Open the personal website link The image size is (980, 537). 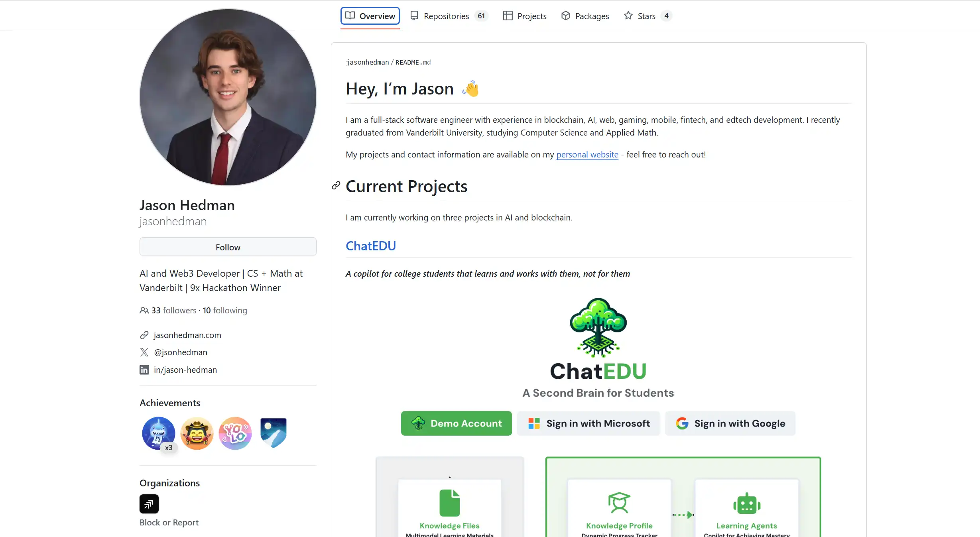pyautogui.click(x=587, y=155)
